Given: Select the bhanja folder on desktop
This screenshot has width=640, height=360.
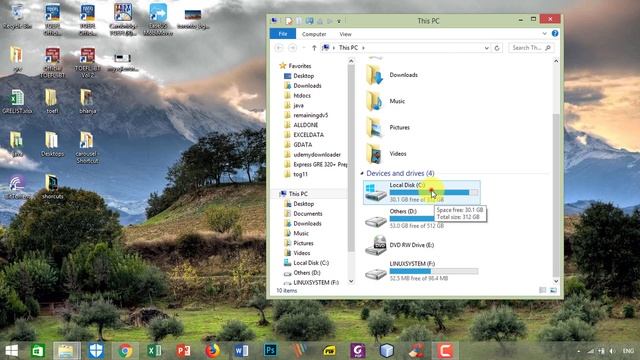Looking at the screenshot, I should tap(87, 102).
